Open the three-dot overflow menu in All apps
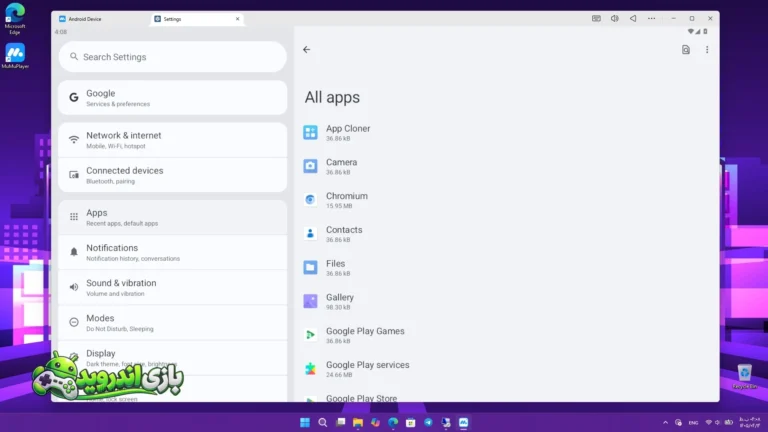 (707, 49)
